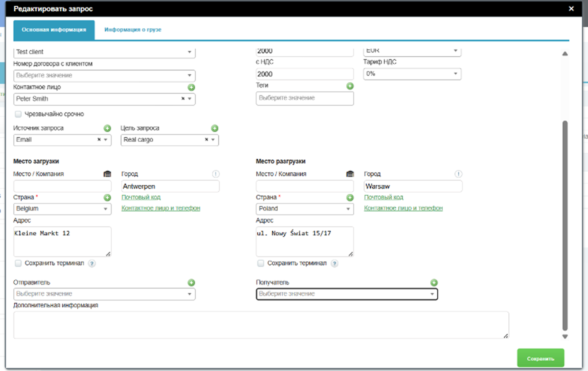The height and width of the screenshot is (371, 588).
Task: Click Почтовый код link under Antwerpen
Action: (x=141, y=197)
